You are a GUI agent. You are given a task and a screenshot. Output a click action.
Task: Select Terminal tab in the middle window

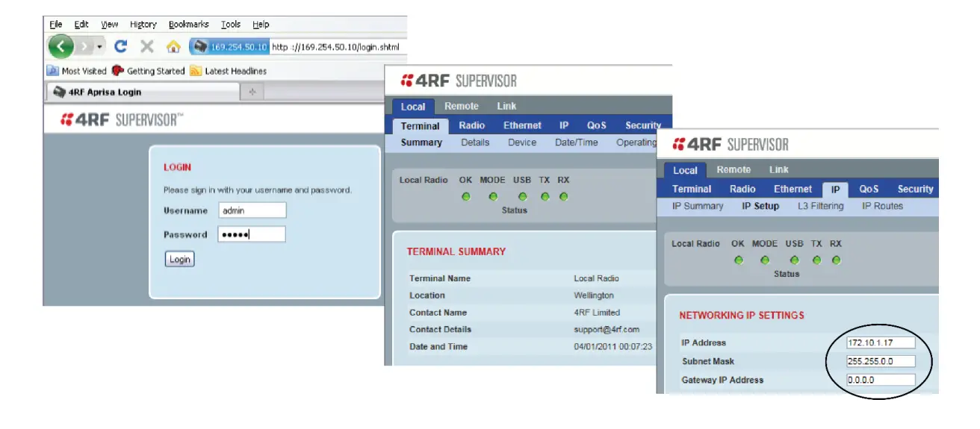tap(420, 126)
